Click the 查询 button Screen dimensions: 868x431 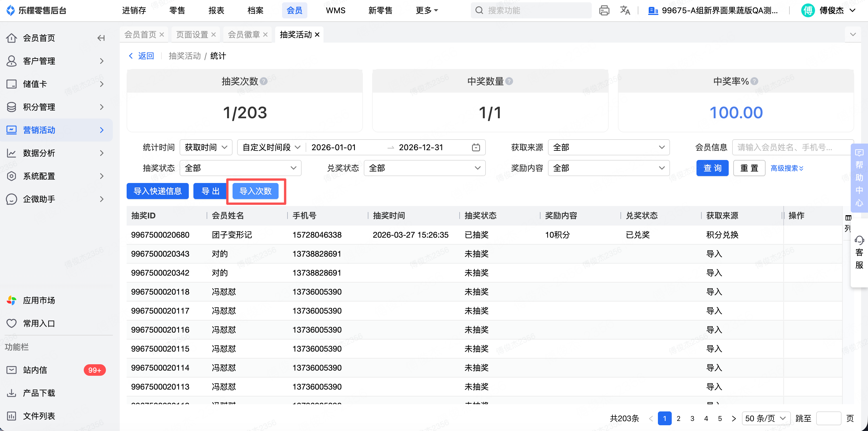click(x=712, y=168)
